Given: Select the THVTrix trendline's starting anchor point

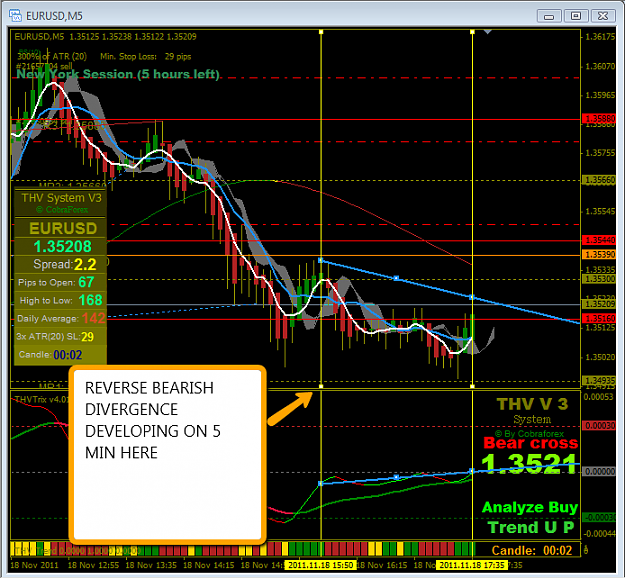Looking at the screenshot, I should click(x=320, y=483).
